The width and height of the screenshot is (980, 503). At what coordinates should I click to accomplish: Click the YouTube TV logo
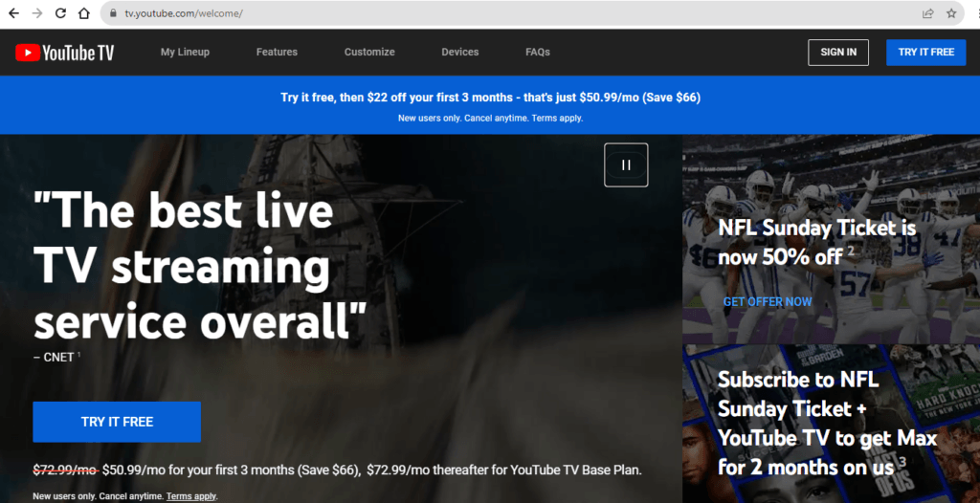pyautogui.click(x=65, y=53)
